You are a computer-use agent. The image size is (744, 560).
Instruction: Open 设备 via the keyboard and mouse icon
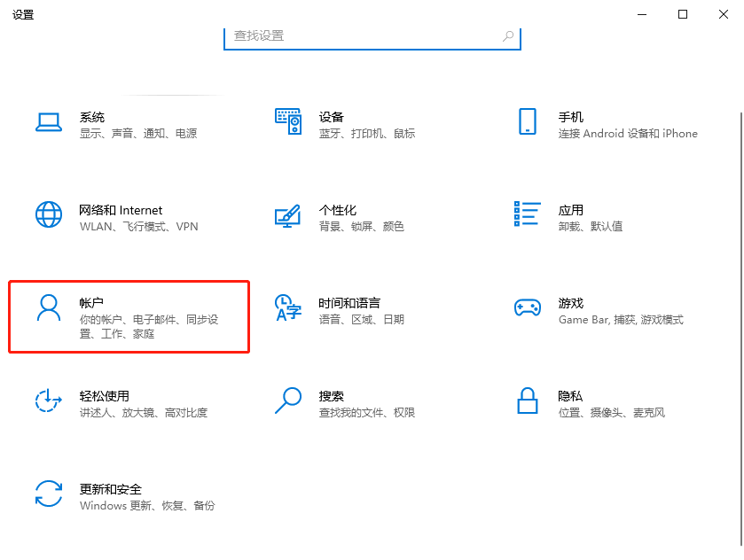coord(287,123)
